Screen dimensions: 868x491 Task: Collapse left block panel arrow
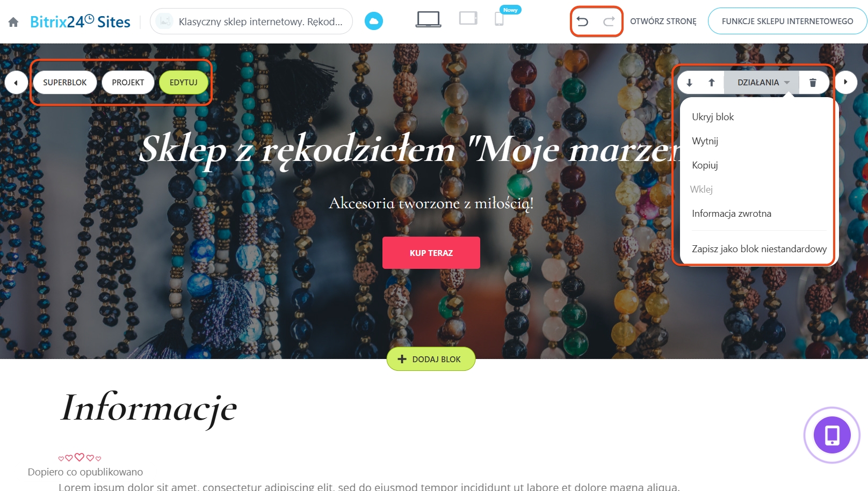coord(16,83)
